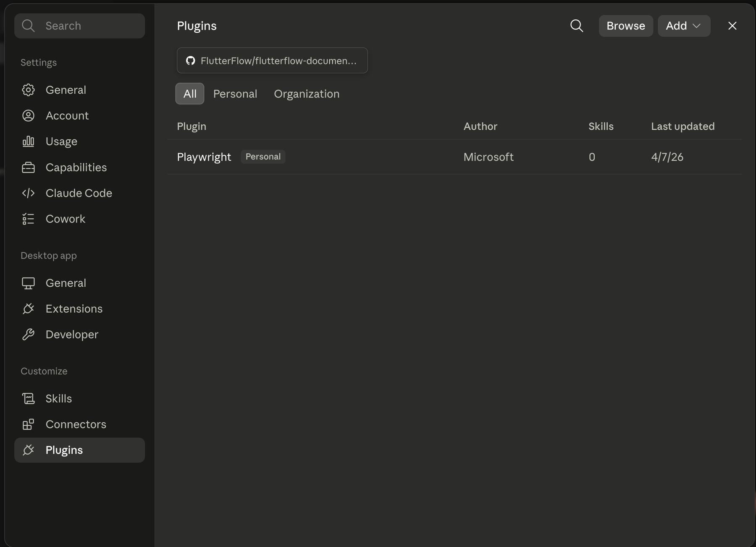Open the Developer settings
The width and height of the screenshot is (756, 547).
[x=79, y=335]
